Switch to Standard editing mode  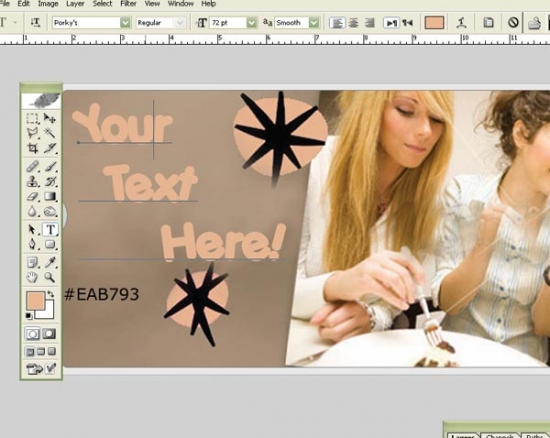[32, 333]
